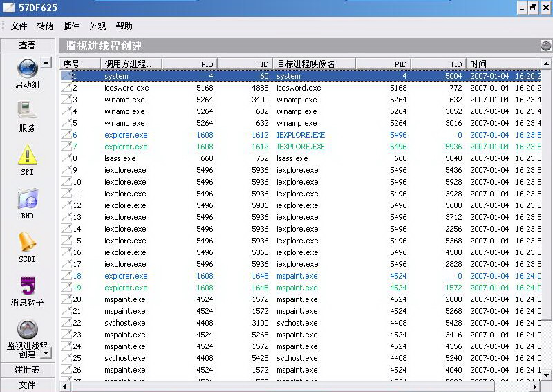Click the row icon for entry 2 icesword.exe

coord(66,88)
